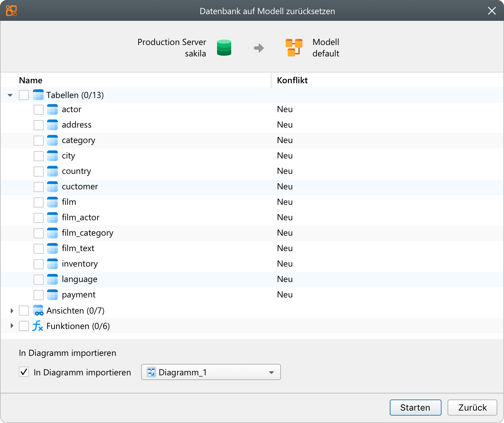Click the 'sakila' database name

pyautogui.click(x=196, y=53)
